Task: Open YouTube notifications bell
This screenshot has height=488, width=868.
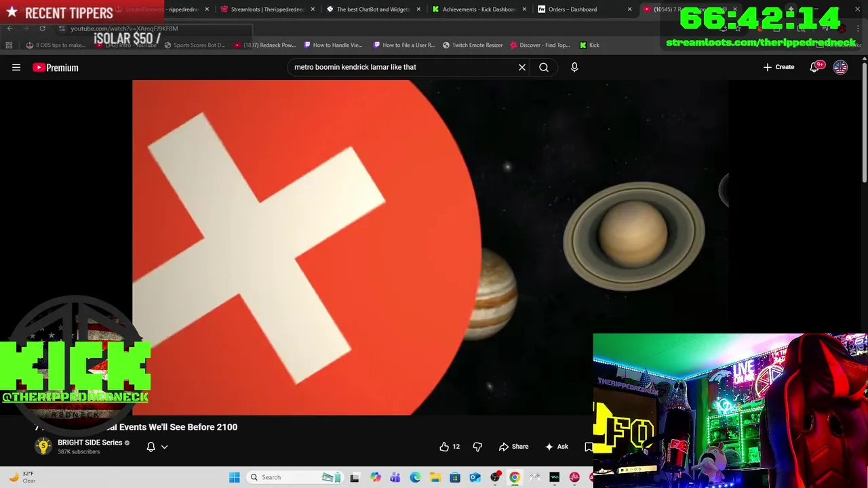Action: (815, 67)
